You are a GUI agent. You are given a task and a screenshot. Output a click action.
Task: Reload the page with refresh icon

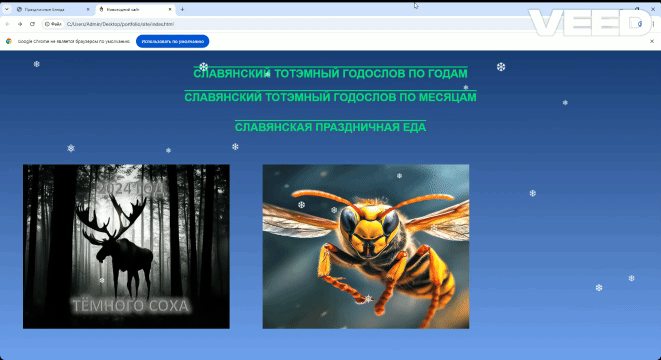coord(32,24)
